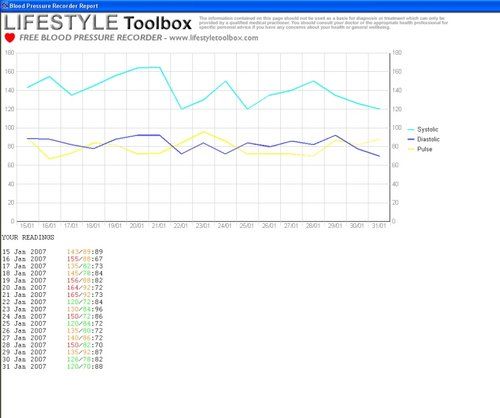Click the Blood Pressure Recorder Report title bar

[x=250, y=6]
